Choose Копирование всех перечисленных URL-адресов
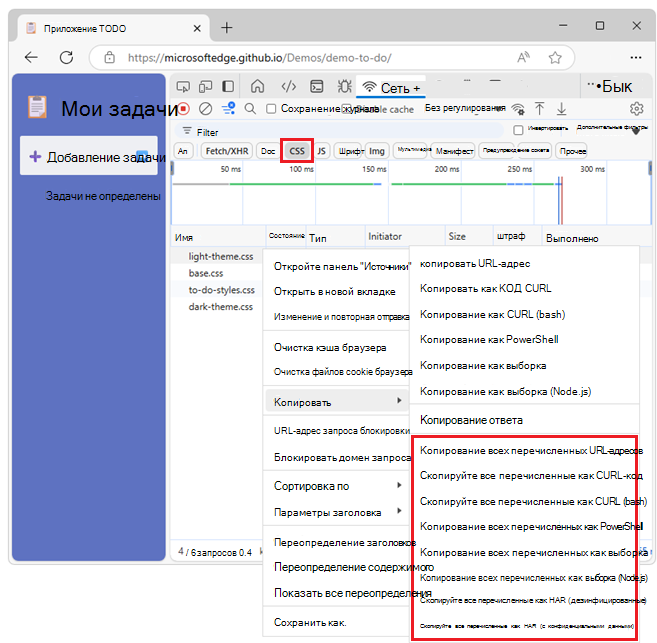The width and height of the screenshot is (657, 643). 524,450
